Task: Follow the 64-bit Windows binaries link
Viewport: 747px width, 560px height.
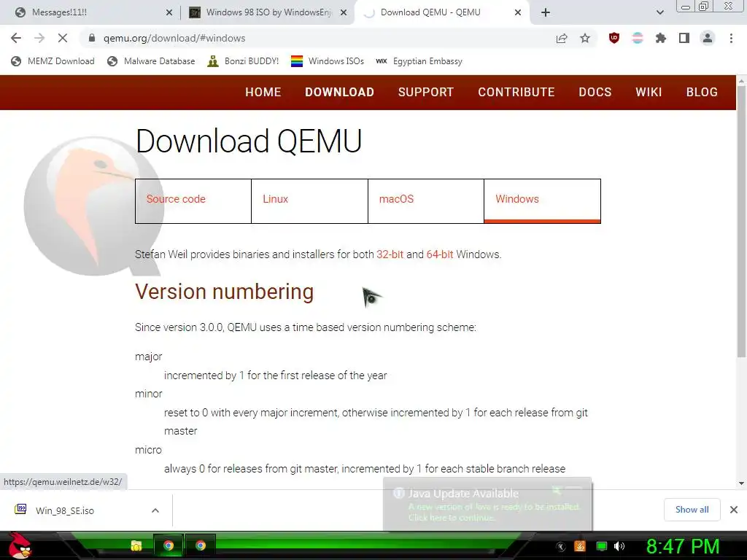Action: point(440,254)
